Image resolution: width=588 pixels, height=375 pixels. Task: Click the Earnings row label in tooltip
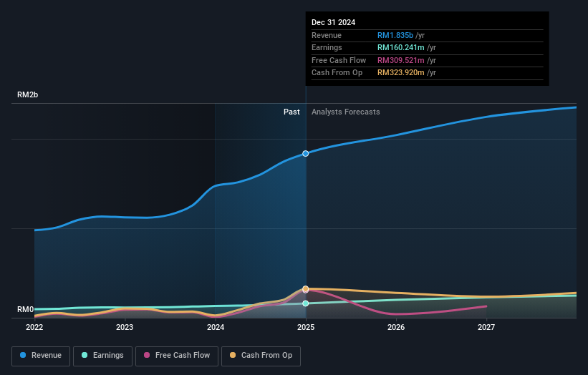pyautogui.click(x=327, y=47)
